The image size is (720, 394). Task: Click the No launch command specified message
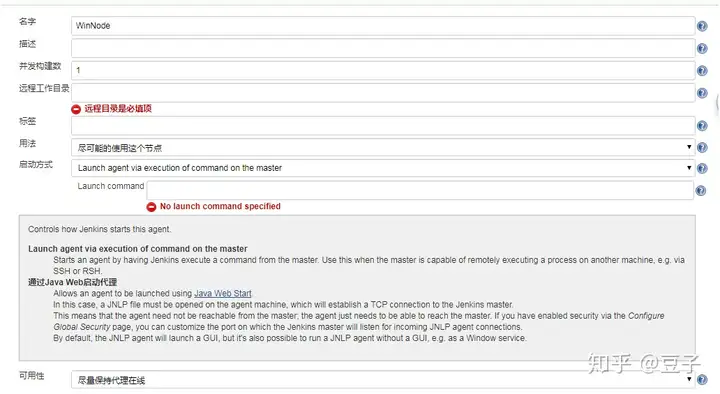tap(220, 206)
